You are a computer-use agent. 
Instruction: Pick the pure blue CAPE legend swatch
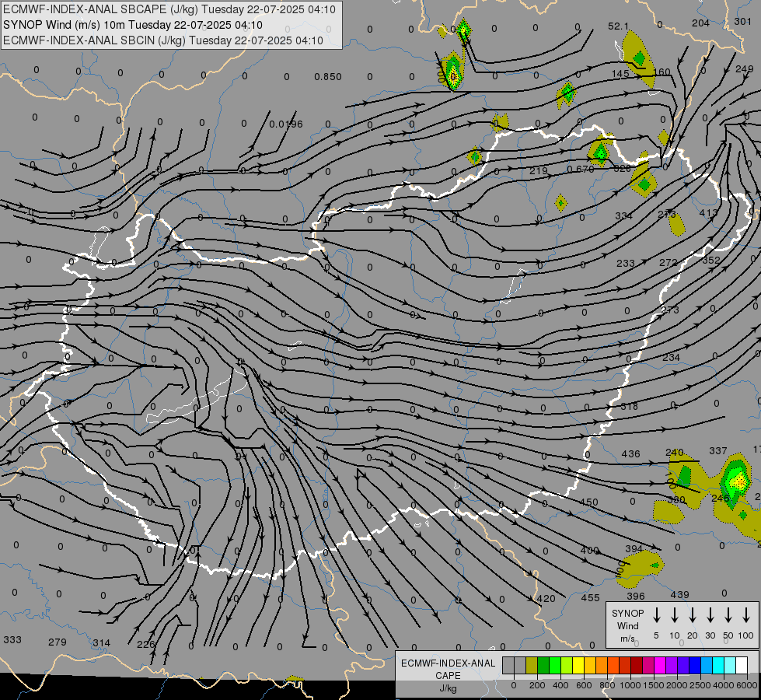coord(694,665)
